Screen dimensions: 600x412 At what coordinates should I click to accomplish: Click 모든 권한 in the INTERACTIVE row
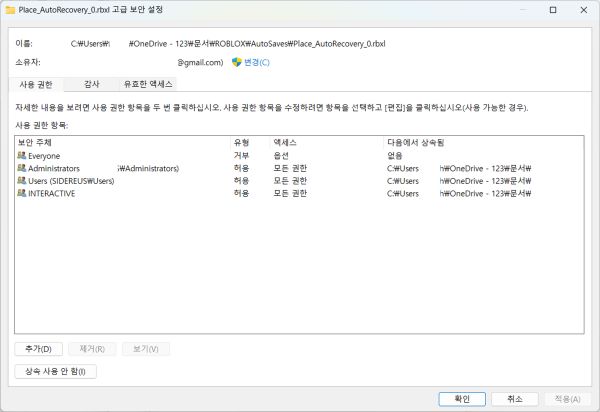pos(290,194)
